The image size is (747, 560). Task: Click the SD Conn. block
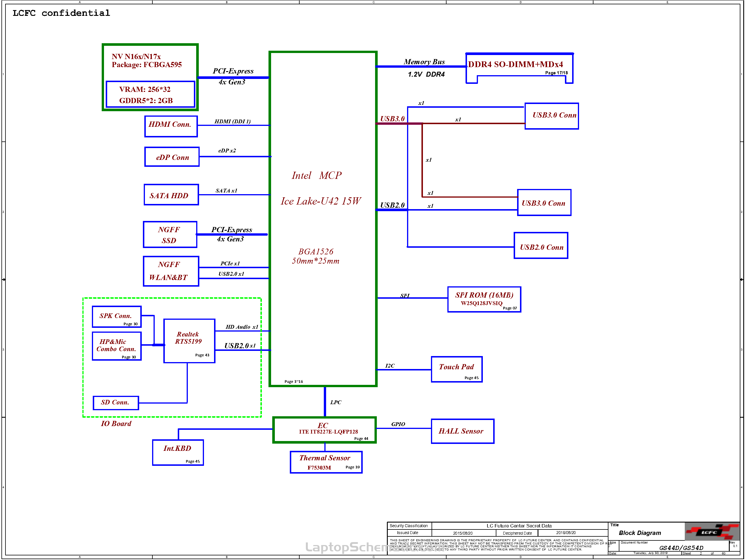click(116, 403)
